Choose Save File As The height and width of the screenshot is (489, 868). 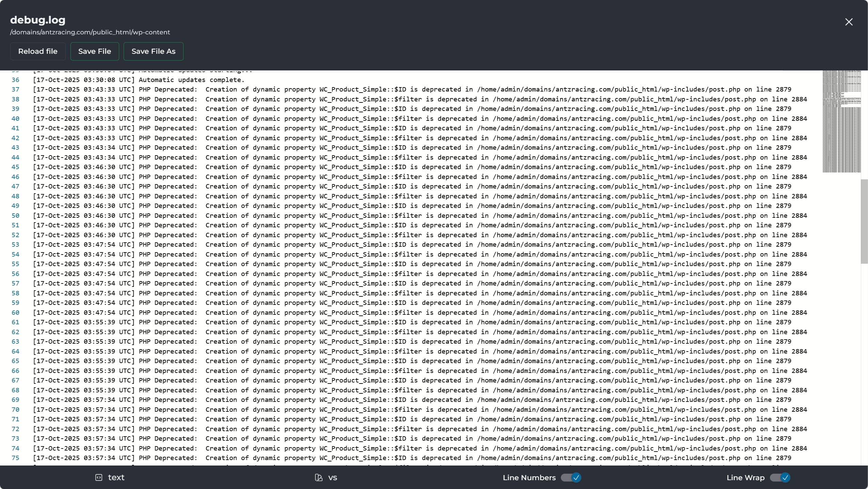(x=153, y=51)
